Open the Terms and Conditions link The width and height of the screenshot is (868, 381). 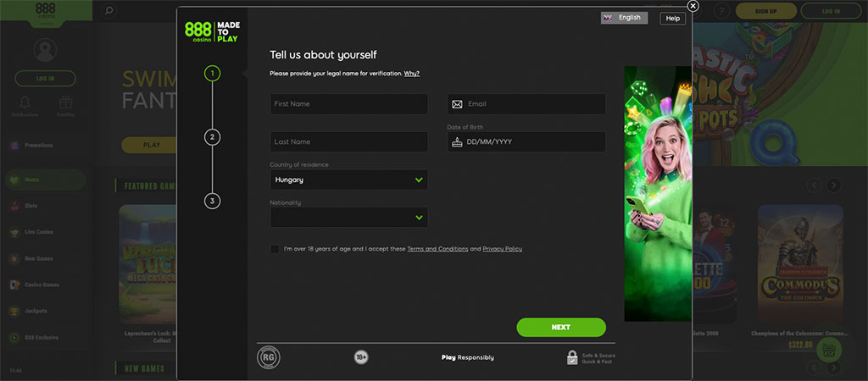coord(437,249)
